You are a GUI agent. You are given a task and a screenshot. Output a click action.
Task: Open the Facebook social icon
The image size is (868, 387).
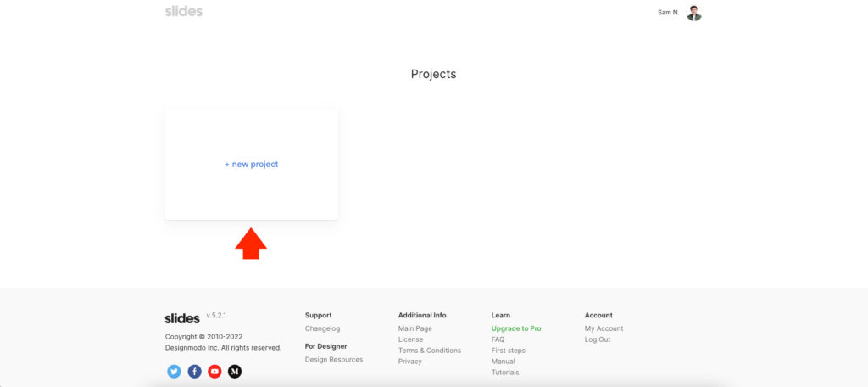[x=194, y=371]
